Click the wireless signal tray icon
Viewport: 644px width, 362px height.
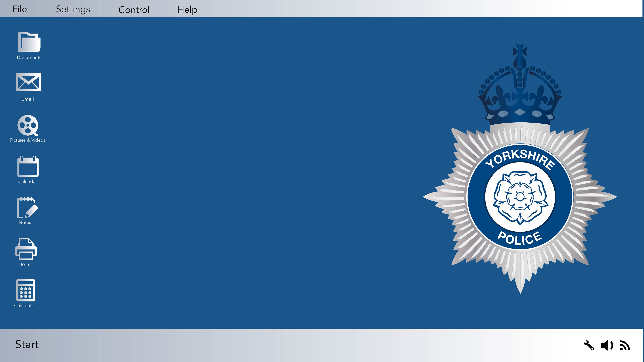(x=625, y=346)
